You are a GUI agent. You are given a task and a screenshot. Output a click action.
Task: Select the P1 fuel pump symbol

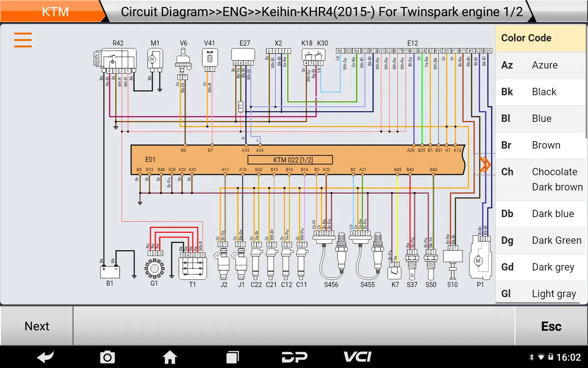pos(480,258)
